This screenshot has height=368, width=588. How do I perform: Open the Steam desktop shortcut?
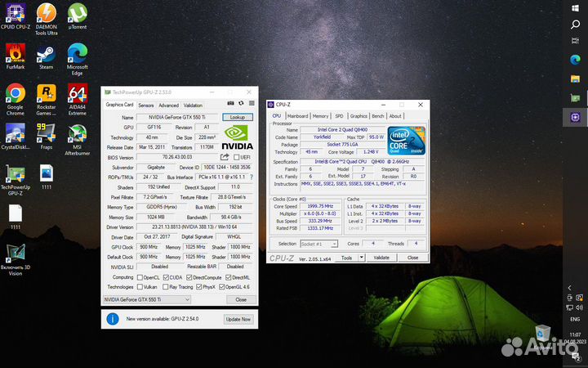[x=46, y=56]
